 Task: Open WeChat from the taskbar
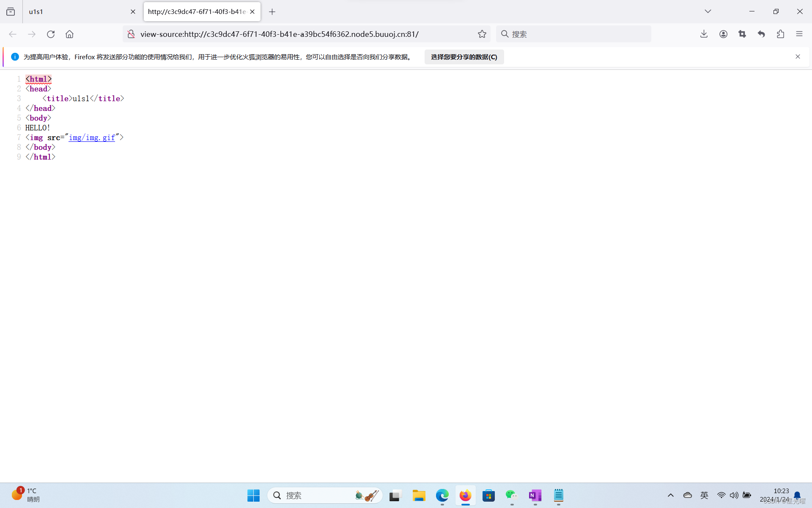point(511,495)
